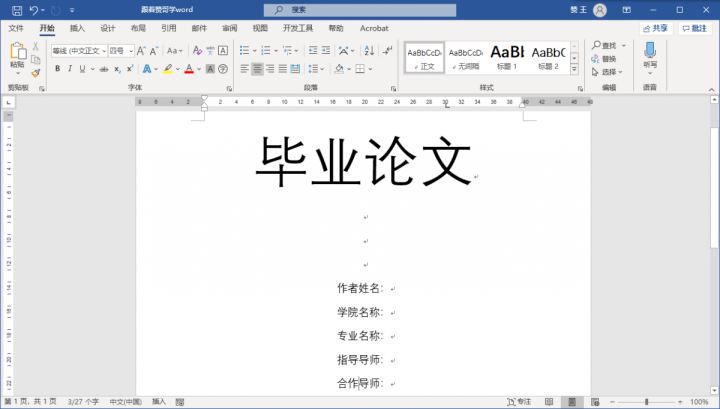Image resolution: width=720 pixels, height=409 pixels.
Task: Click the Share button
Action: 656,28
